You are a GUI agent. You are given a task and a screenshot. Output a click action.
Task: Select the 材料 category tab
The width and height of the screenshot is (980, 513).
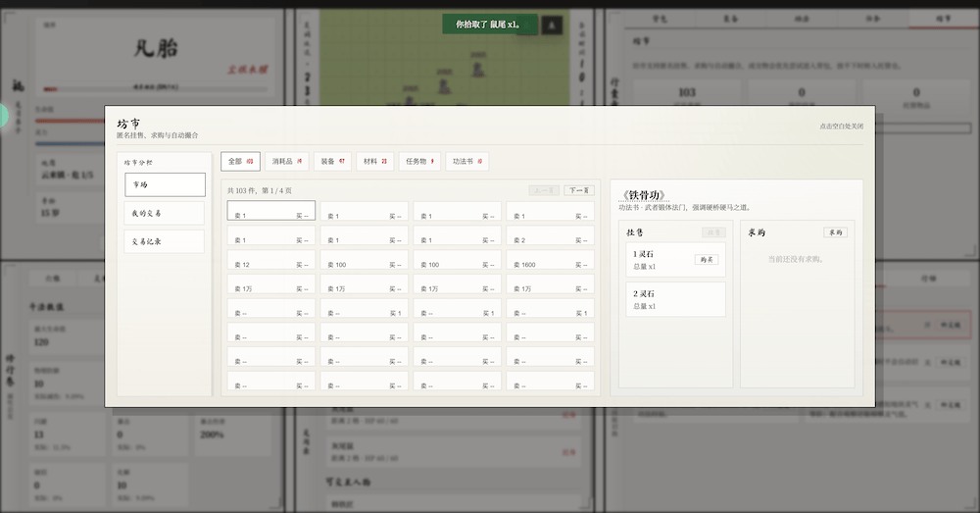click(x=375, y=161)
